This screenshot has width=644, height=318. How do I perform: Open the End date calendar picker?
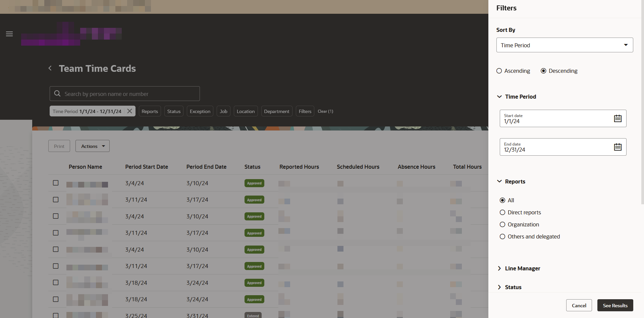[x=618, y=147]
